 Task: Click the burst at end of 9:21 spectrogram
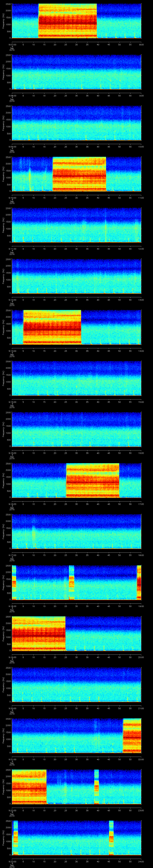(132, 736)
